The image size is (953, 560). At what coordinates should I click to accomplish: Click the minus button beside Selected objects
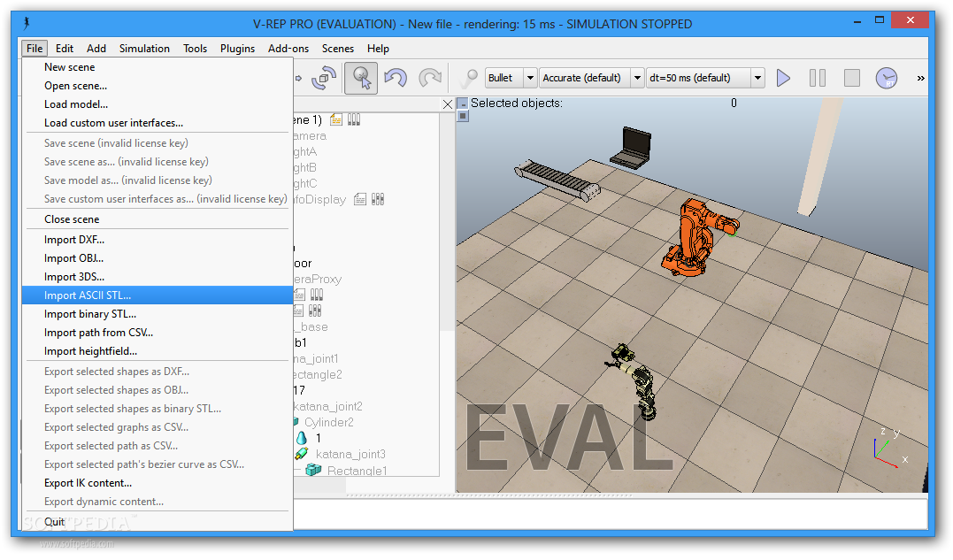coord(463,104)
